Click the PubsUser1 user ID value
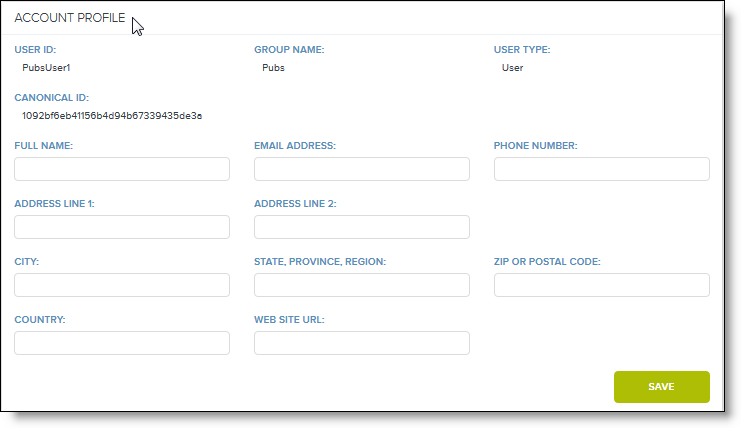The width and height of the screenshot is (741, 428). click(46, 68)
